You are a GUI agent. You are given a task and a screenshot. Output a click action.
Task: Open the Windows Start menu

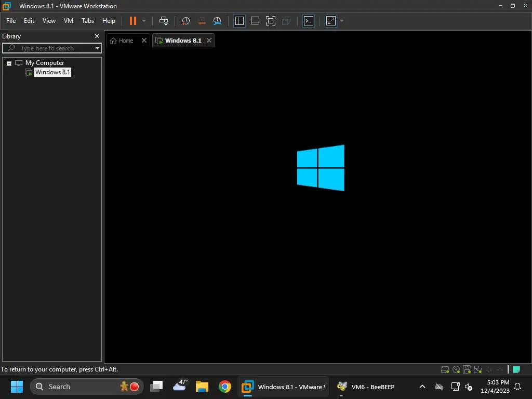[x=17, y=387]
